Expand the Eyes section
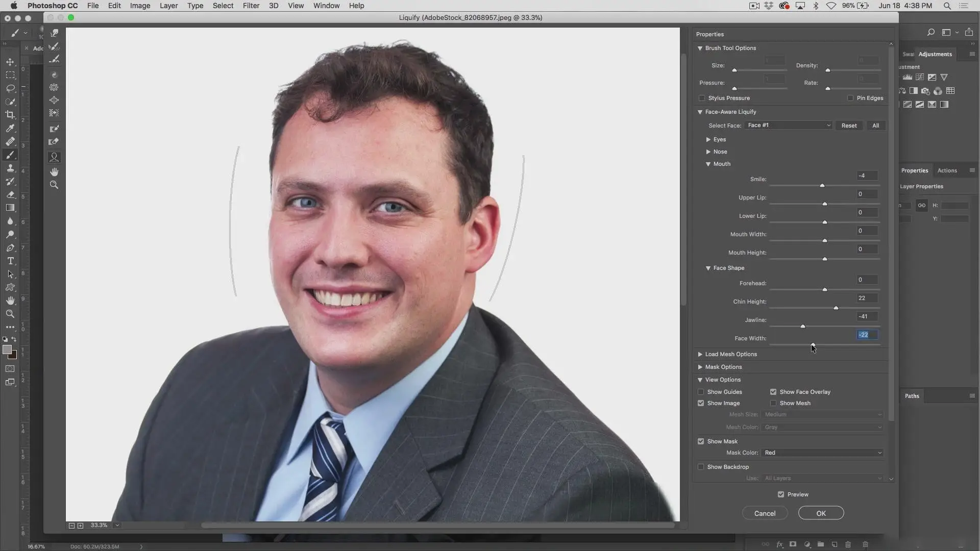 click(x=708, y=139)
